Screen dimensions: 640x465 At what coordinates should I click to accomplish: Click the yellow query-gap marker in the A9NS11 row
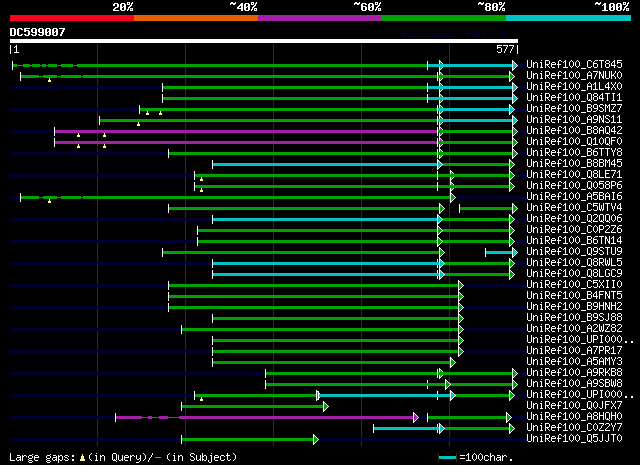tap(138, 124)
